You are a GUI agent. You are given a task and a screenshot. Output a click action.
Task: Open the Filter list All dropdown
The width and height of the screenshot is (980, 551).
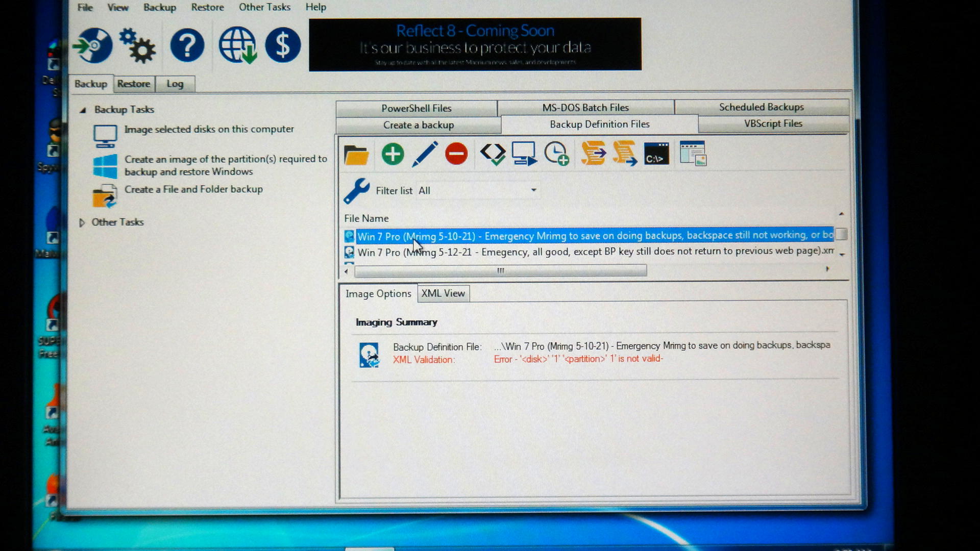tap(478, 190)
